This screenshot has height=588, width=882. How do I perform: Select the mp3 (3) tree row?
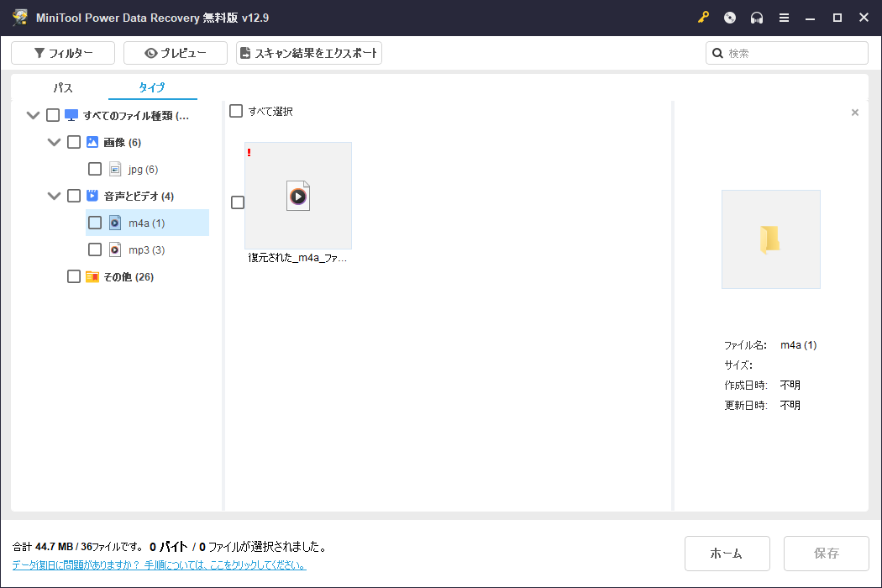point(147,249)
